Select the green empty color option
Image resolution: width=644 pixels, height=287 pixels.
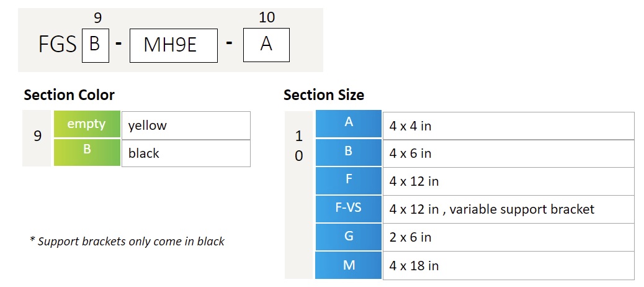click(x=87, y=124)
